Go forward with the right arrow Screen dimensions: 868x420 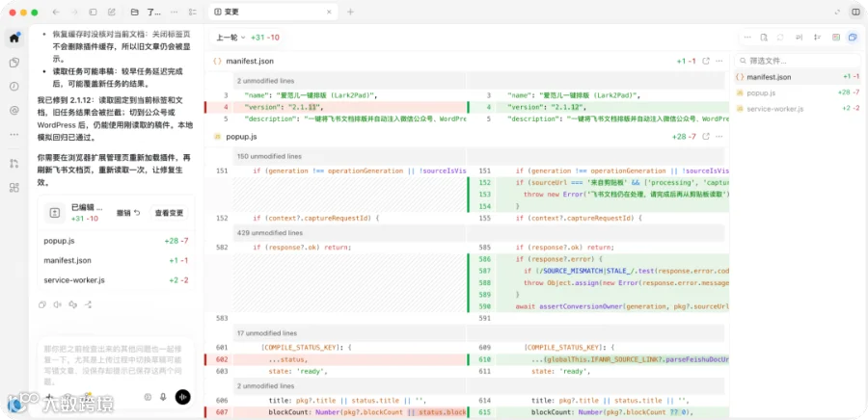tap(74, 12)
